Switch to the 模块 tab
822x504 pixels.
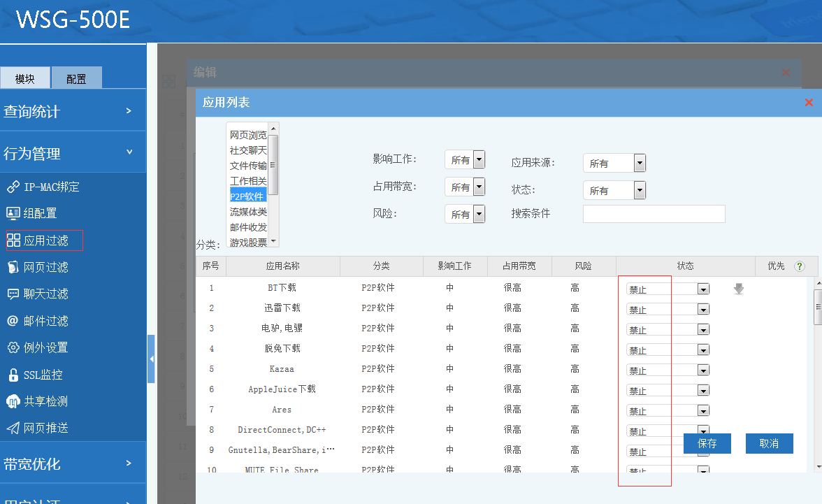pos(25,79)
